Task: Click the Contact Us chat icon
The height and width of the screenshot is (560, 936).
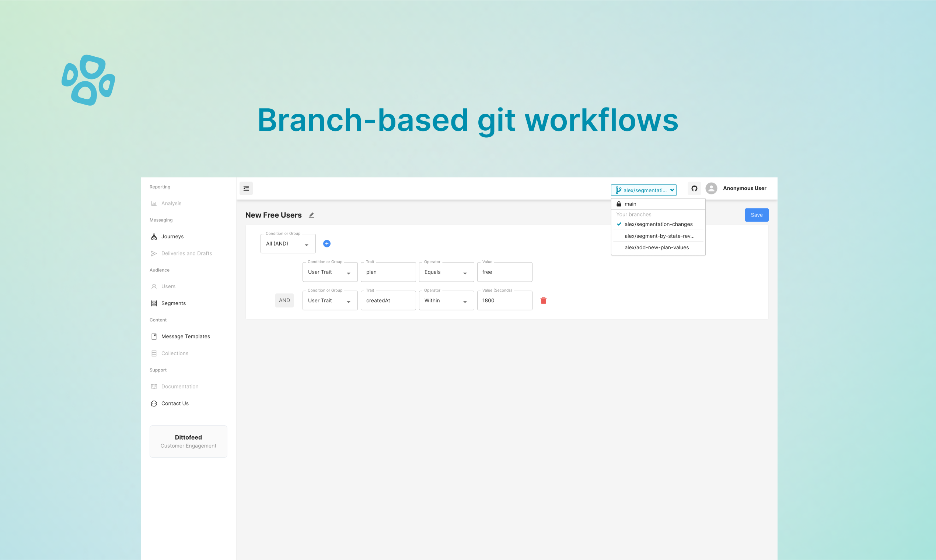Action: (x=154, y=404)
